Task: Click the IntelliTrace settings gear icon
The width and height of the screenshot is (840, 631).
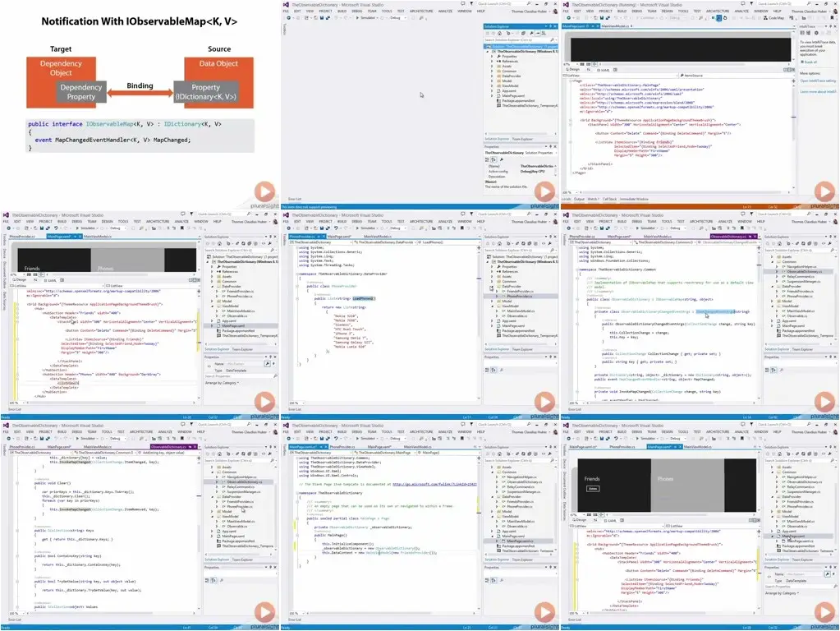Action: (x=816, y=33)
